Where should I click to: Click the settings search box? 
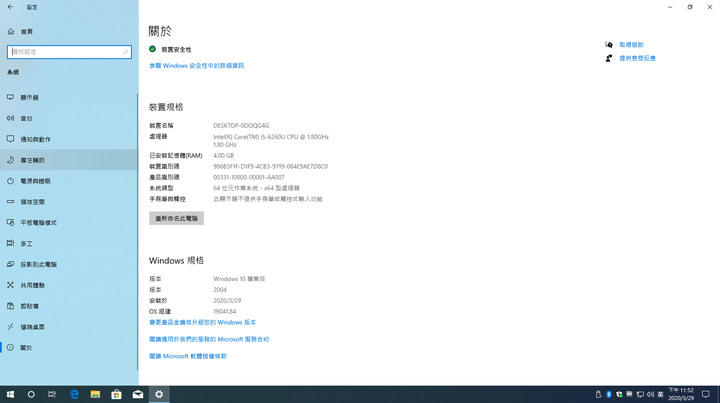tap(69, 52)
